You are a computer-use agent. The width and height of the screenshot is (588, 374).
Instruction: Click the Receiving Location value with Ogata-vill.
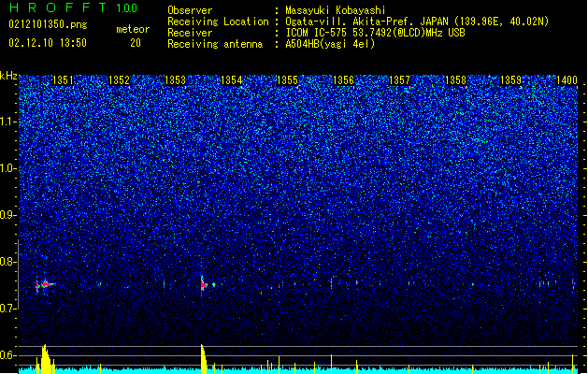(417, 22)
